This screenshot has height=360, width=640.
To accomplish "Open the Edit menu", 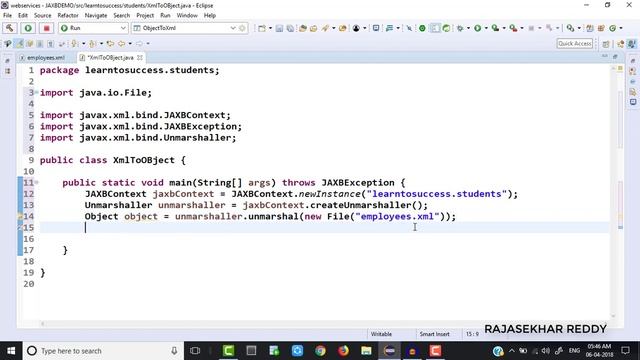I will coord(23,15).
